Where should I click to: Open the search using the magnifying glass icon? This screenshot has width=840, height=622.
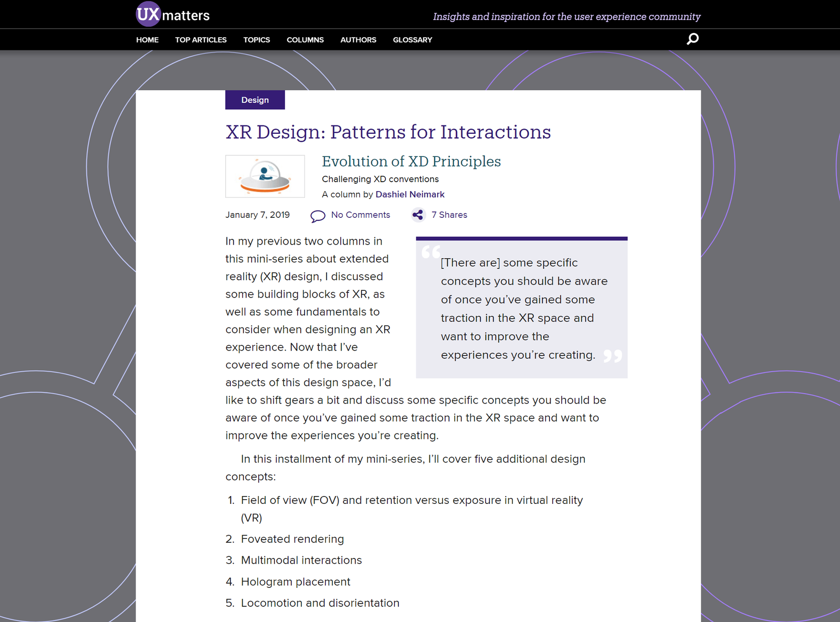coord(692,39)
